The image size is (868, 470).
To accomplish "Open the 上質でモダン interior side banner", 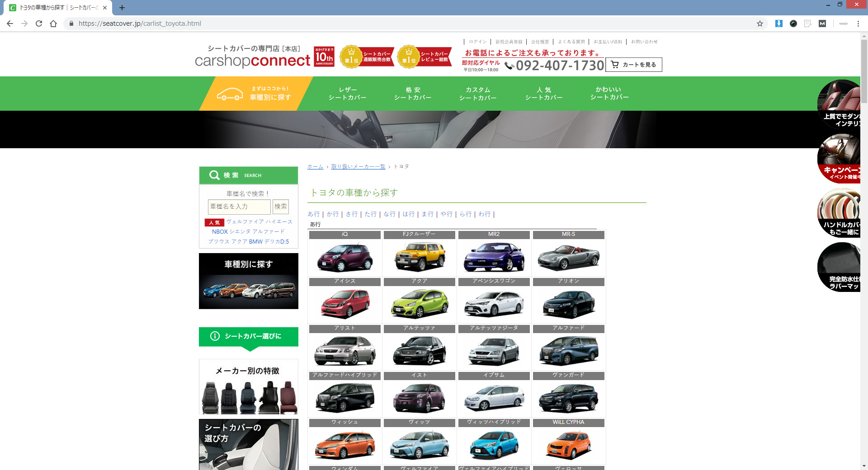I will [x=839, y=104].
